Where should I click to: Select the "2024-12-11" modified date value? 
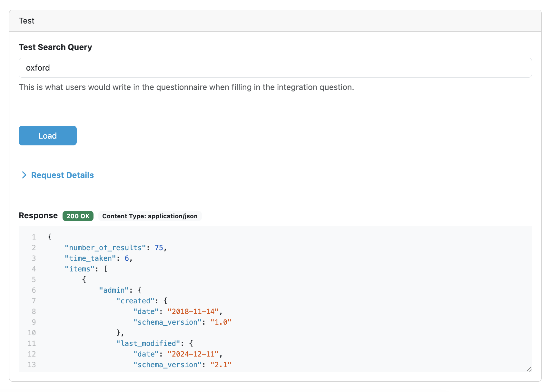pyautogui.click(x=193, y=354)
